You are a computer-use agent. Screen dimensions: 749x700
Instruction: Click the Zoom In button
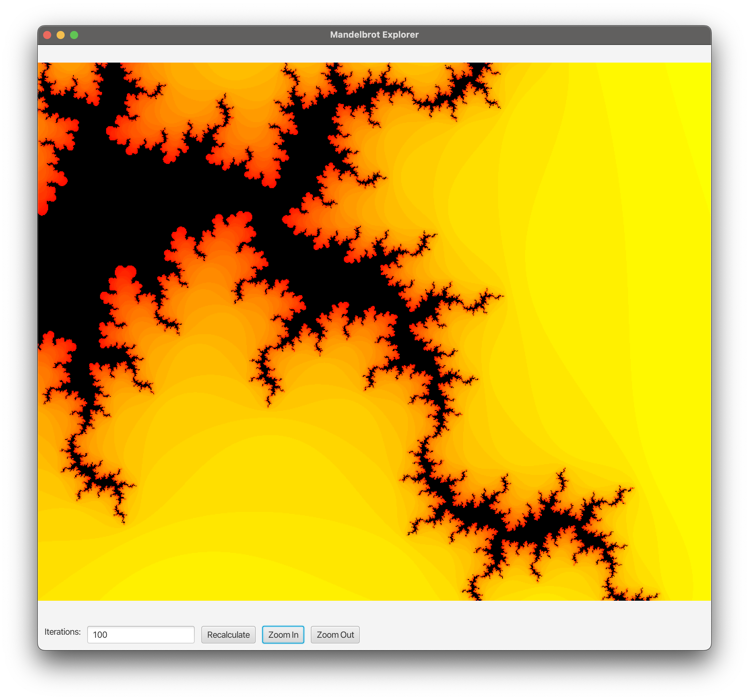(283, 634)
